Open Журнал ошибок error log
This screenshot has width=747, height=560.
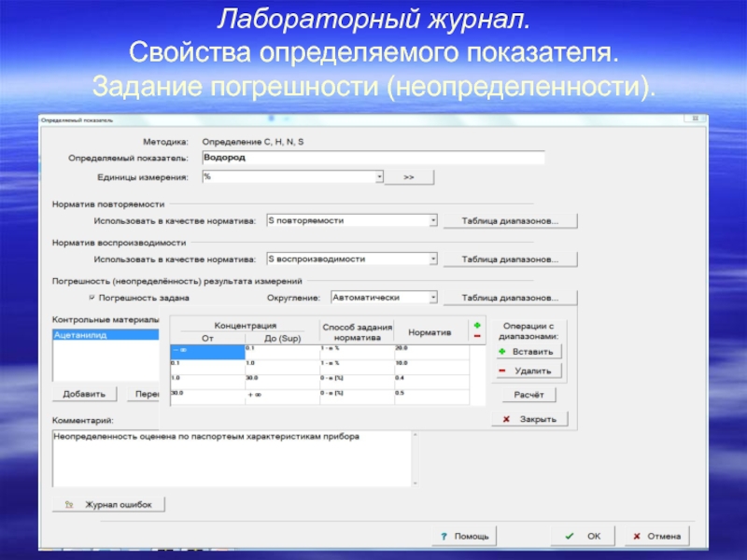pyautogui.click(x=109, y=504)
